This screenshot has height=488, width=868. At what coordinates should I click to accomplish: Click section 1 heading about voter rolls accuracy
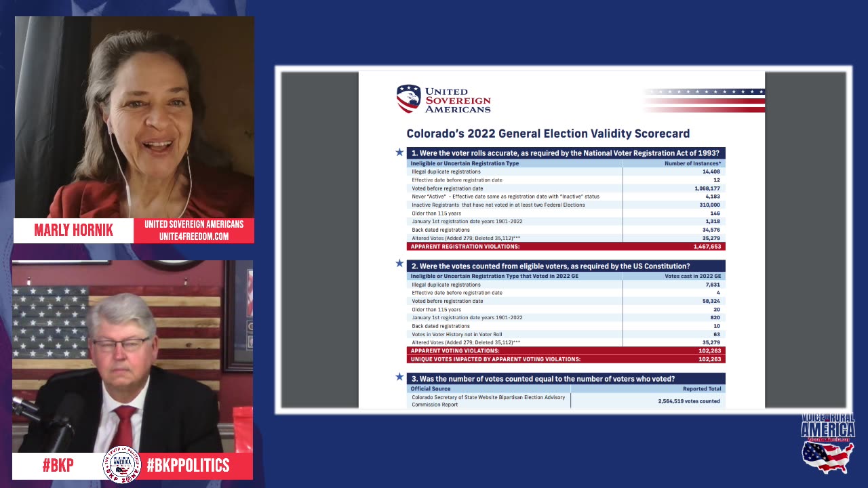coord(566,153)
